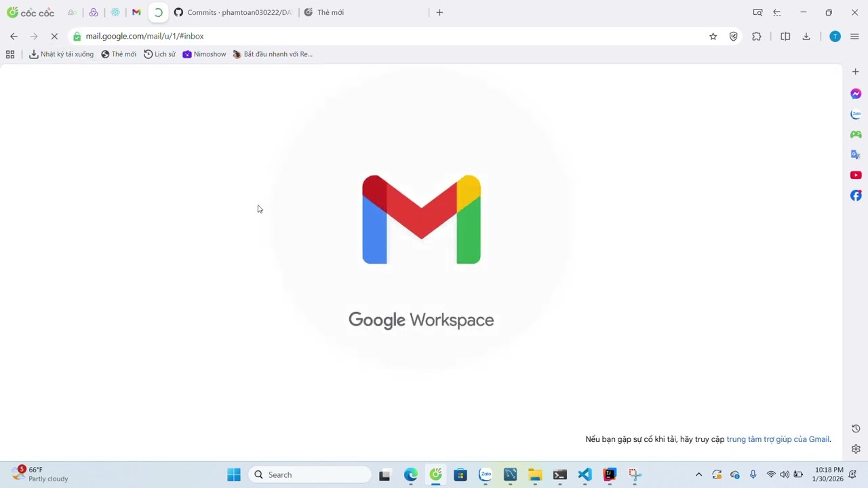Open the green game controller sidebar icon
868x488 pixels.
tap(856, 134)
